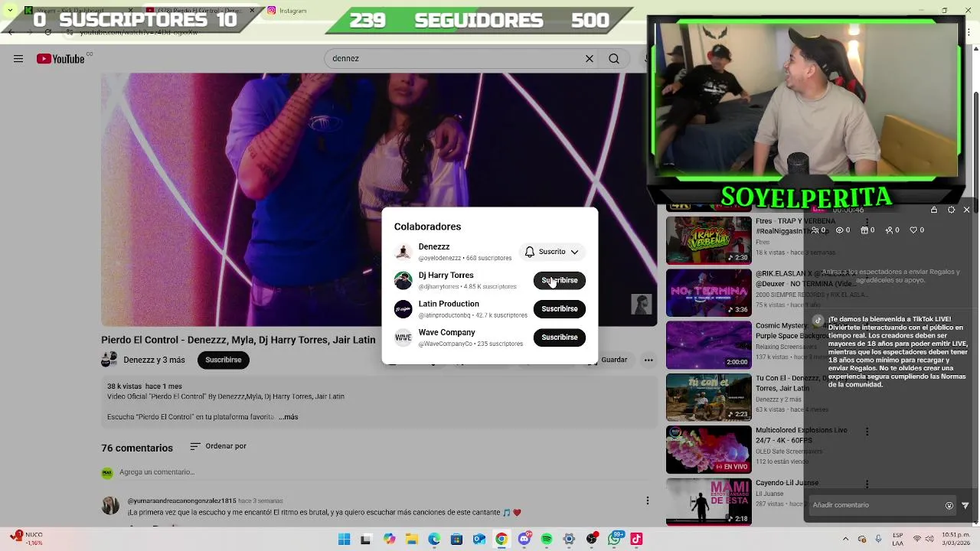980x551 pixels.
Task: Open menu for Multicolored Explosions Live video
Action: click(x=867, y=432)
